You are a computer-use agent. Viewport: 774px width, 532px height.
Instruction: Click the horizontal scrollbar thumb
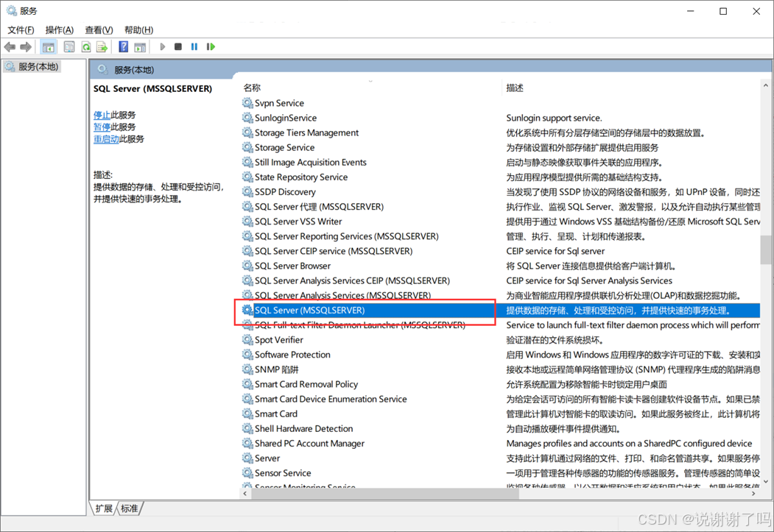coord(385,493)
